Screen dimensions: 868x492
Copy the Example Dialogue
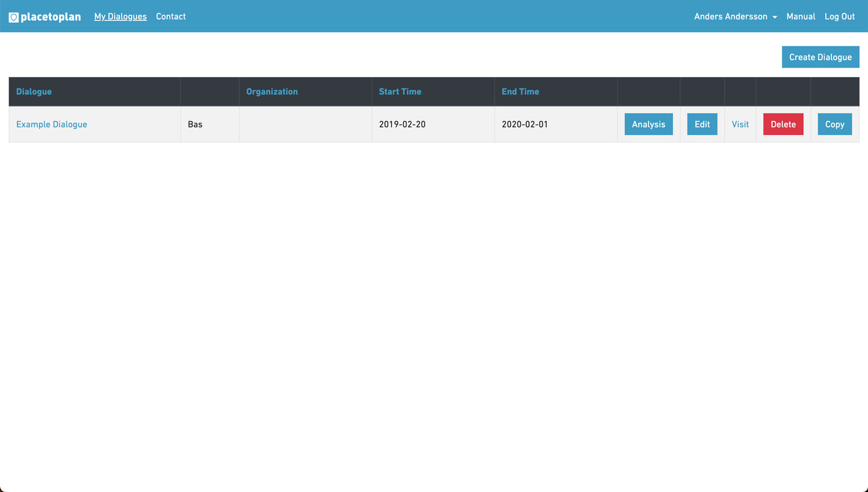(834, 124)
